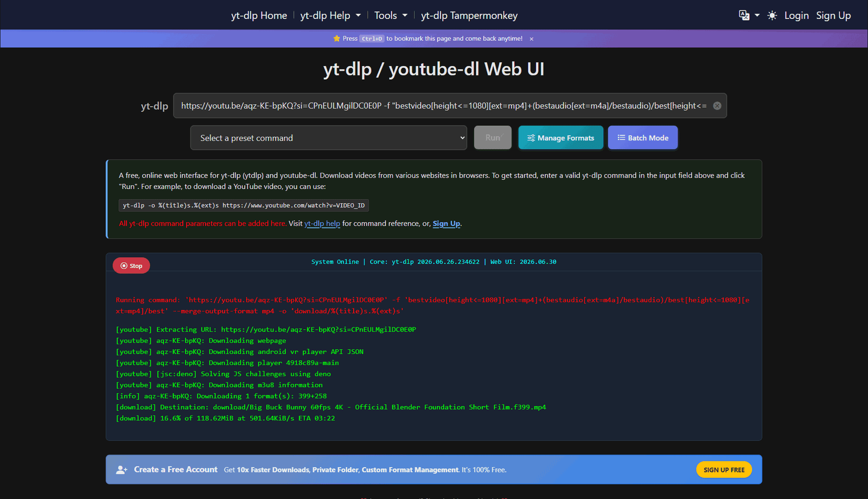868x499 pixels.
Task: Click the greyed-out Run button
Action: click(493, 138)
